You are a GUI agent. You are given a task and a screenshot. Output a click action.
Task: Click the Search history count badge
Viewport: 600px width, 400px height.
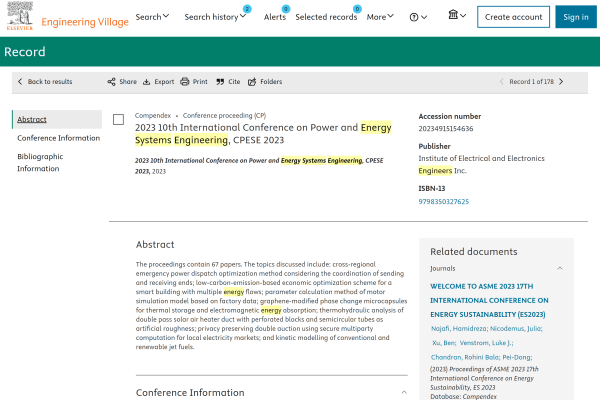point(247,9)
